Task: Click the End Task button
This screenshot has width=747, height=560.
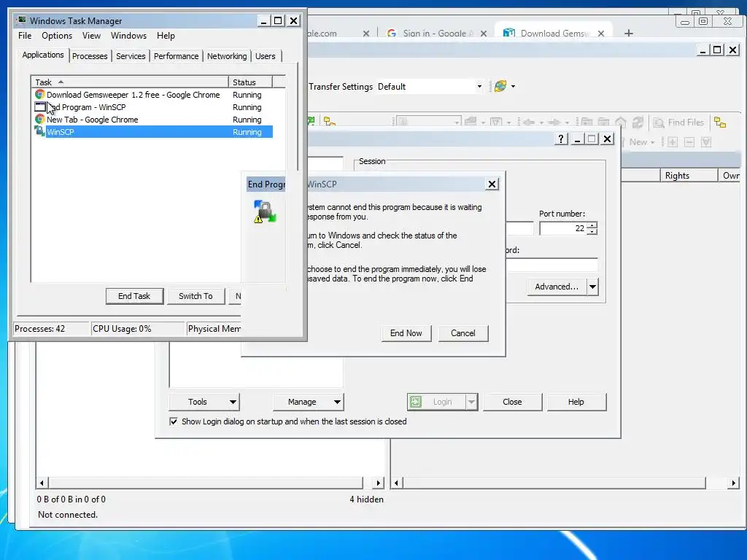Action: [134, 296]
